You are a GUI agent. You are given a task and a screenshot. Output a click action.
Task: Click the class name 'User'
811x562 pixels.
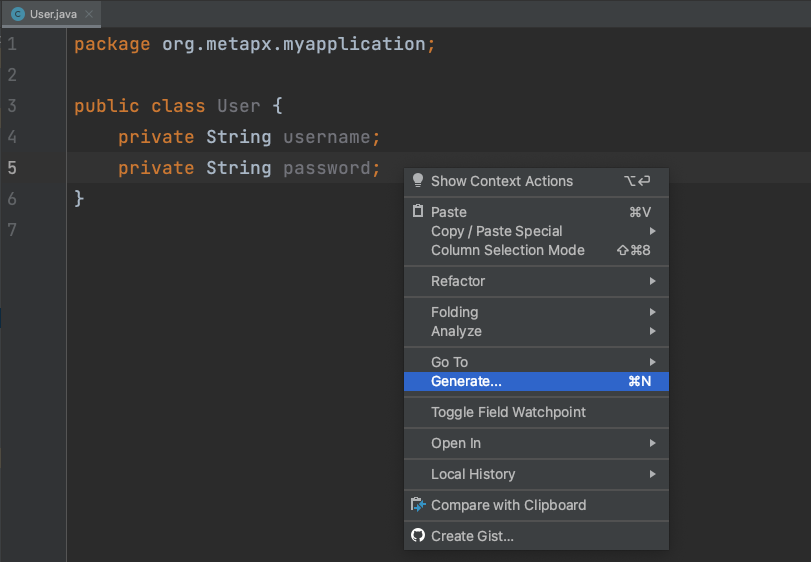click(238, 106)
